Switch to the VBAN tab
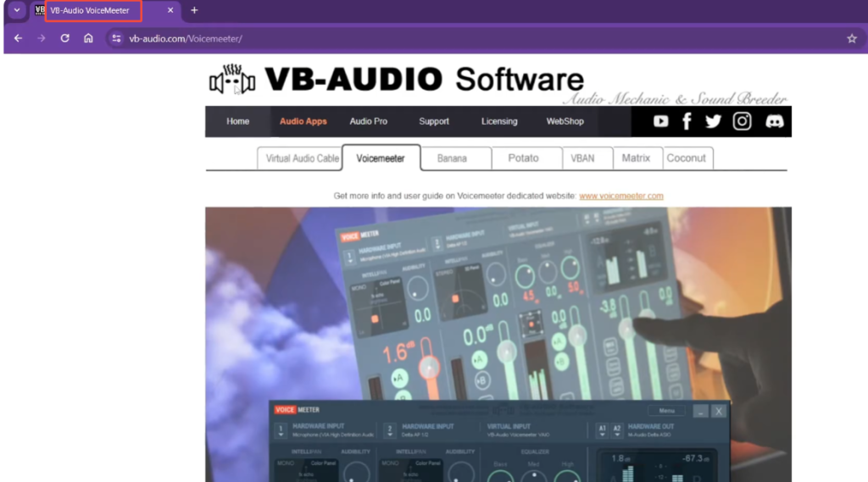 tap(587, 158)
